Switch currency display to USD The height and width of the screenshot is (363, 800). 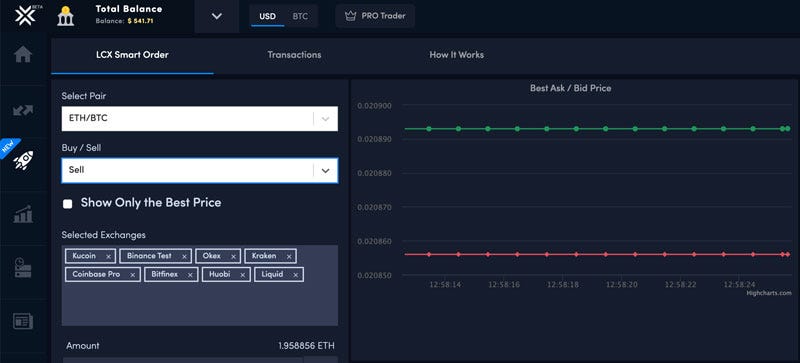tap(267, 16)
